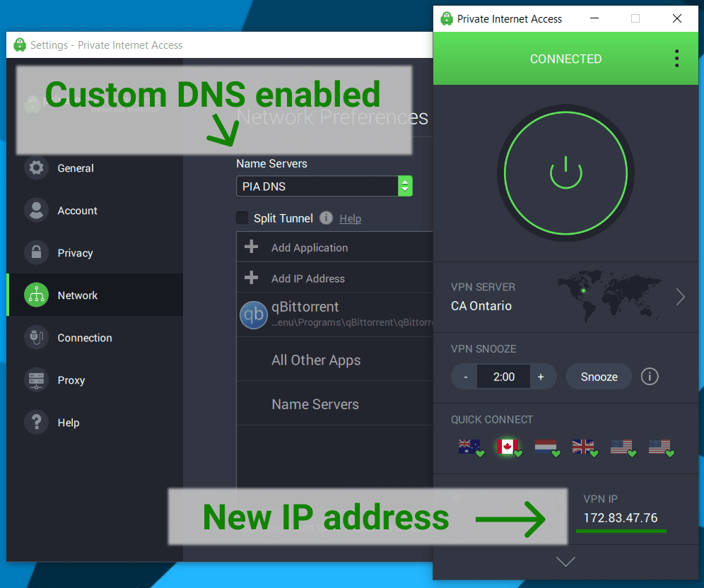Click the plus icon beside Add IP Address

[252, 278]
